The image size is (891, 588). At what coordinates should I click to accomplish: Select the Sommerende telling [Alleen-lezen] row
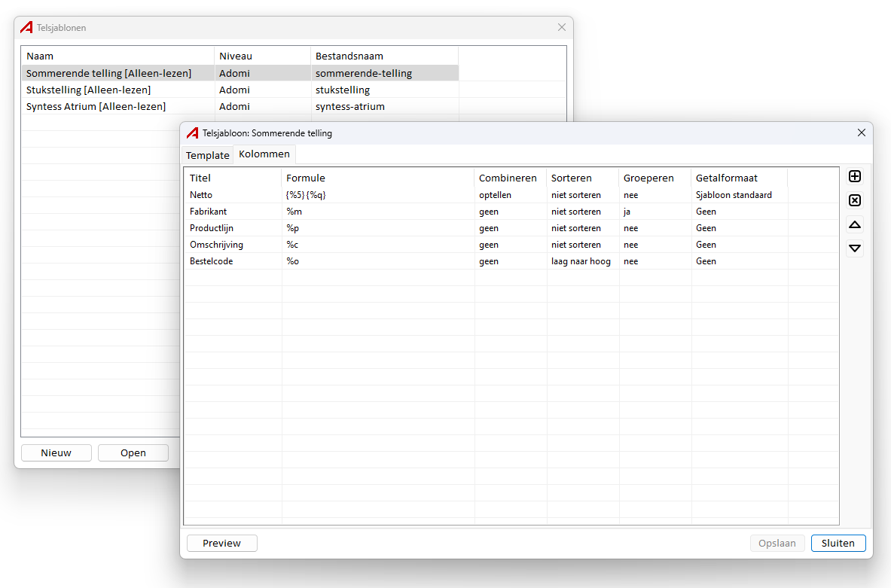click(240, 73)
